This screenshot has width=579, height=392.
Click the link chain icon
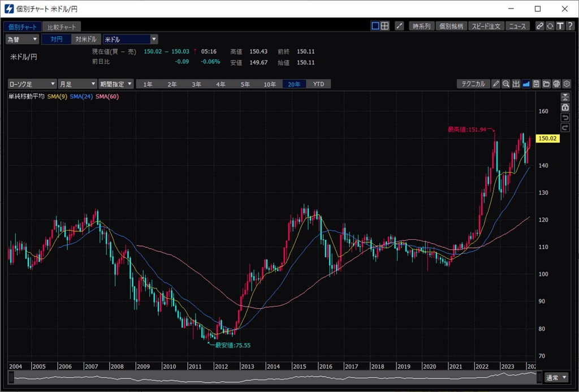pos(540,26)
